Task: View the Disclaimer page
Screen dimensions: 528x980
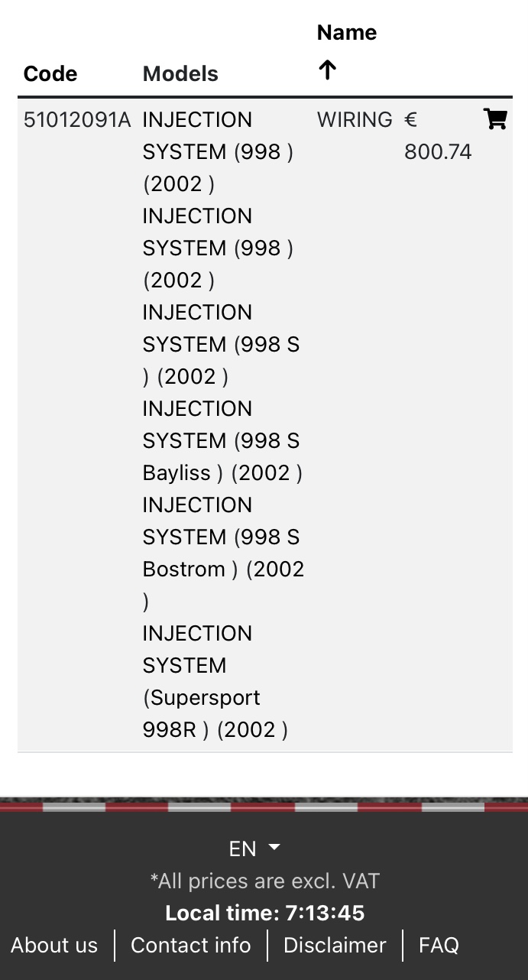Action: click(335, 946)
